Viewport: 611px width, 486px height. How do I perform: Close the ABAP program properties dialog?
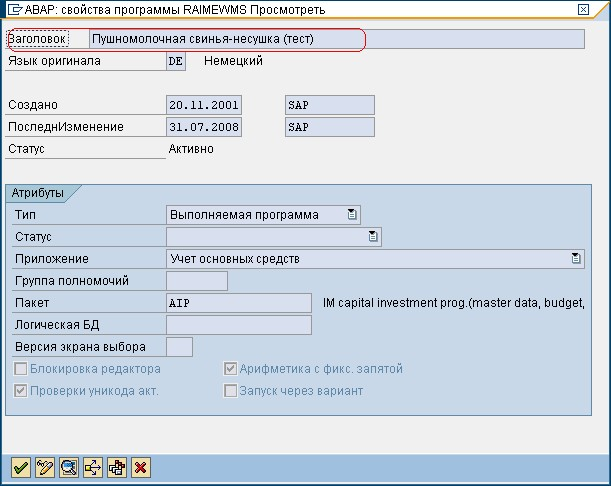pos(583,9)
